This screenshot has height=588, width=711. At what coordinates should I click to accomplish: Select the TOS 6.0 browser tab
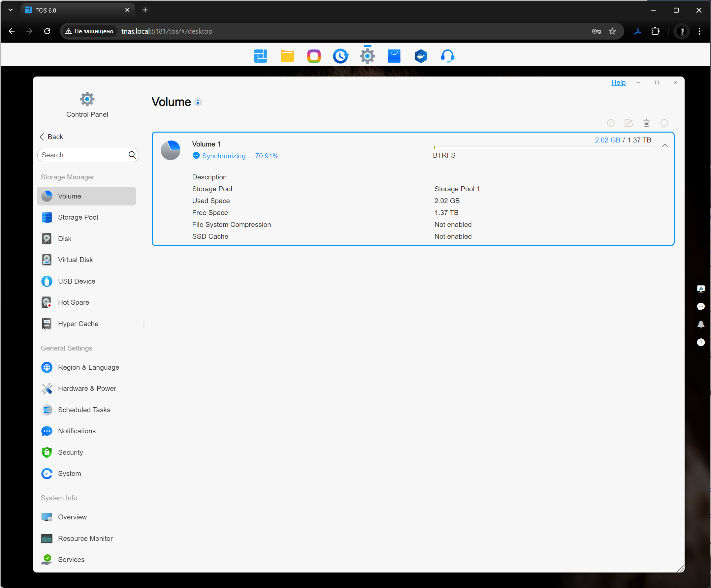[x=77, y=10]
